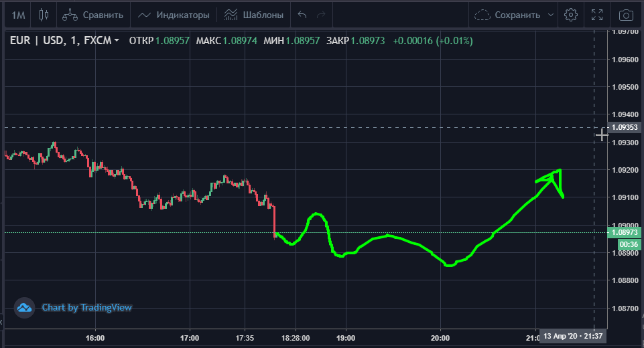Click the current price label 1.08973
This screenshot has height=348, width=644.
pos(625,232)
